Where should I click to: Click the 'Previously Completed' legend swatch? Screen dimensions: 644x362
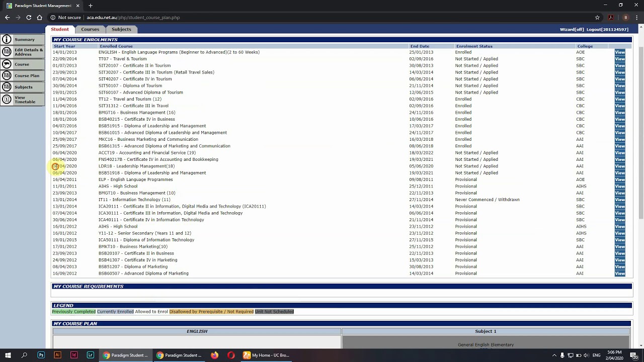74,312
